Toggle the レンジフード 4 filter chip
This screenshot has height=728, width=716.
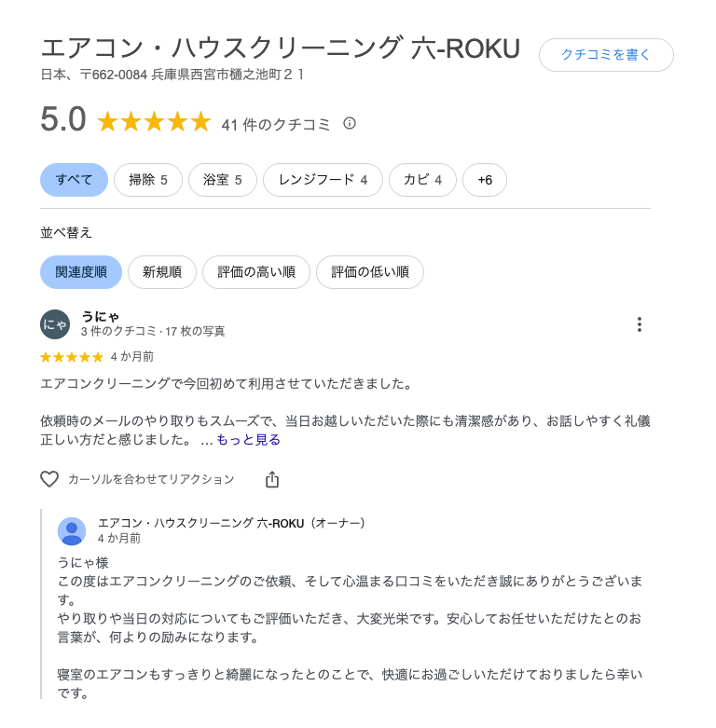pos(323,180)
